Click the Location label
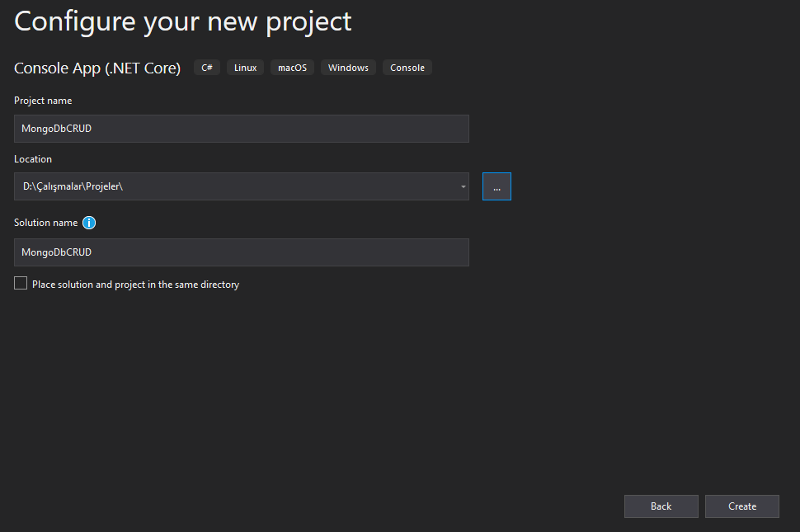The image size is (800, 532). pyautogui.click(x=33, y=159)
